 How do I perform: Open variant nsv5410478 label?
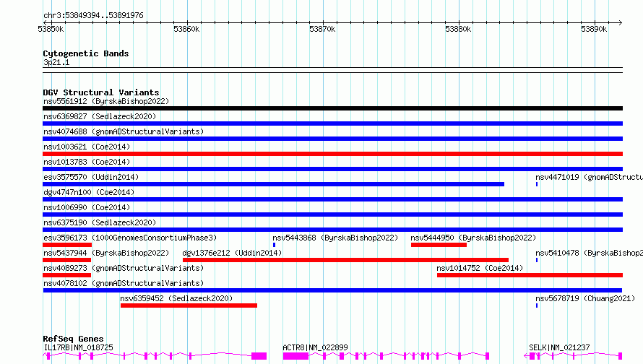coord(589,253)
